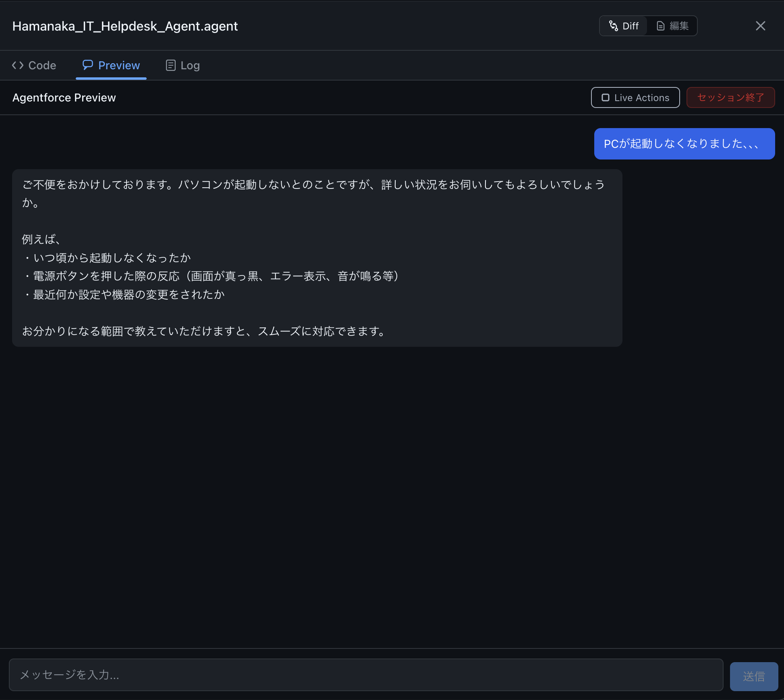The height and width of the screenshot is (700, 784).
Task: Click the bullet line 電源ボタンを押した際の反応
Action: coord(212,276)
